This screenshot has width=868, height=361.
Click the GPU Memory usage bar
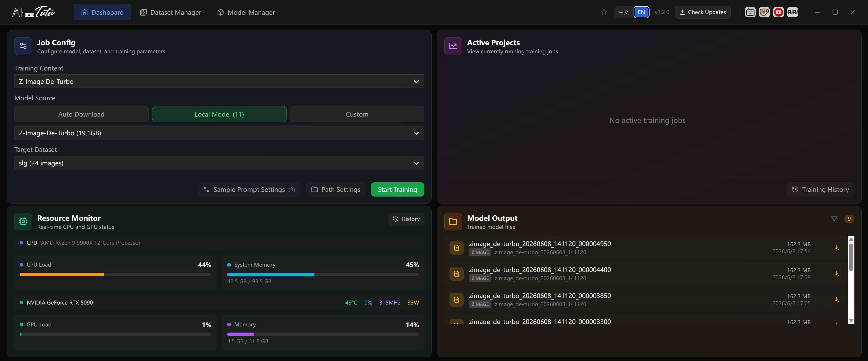[x=323, y=334]
